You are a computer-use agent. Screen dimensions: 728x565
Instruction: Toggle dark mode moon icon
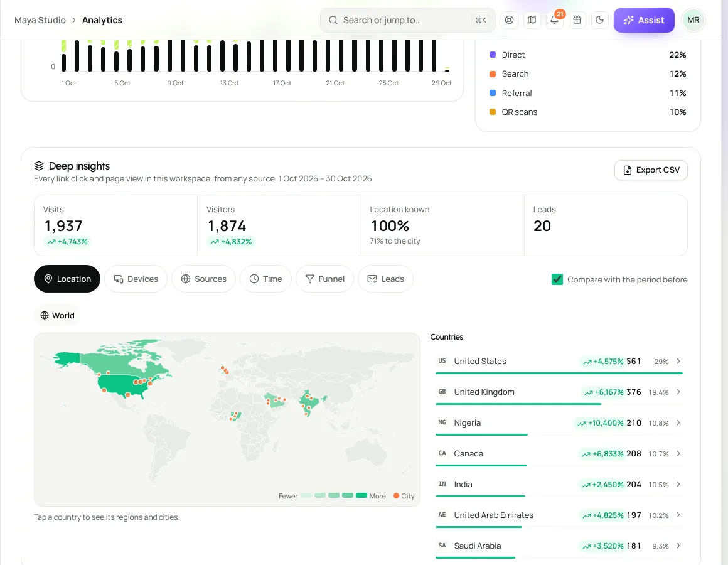coord(600,20)
